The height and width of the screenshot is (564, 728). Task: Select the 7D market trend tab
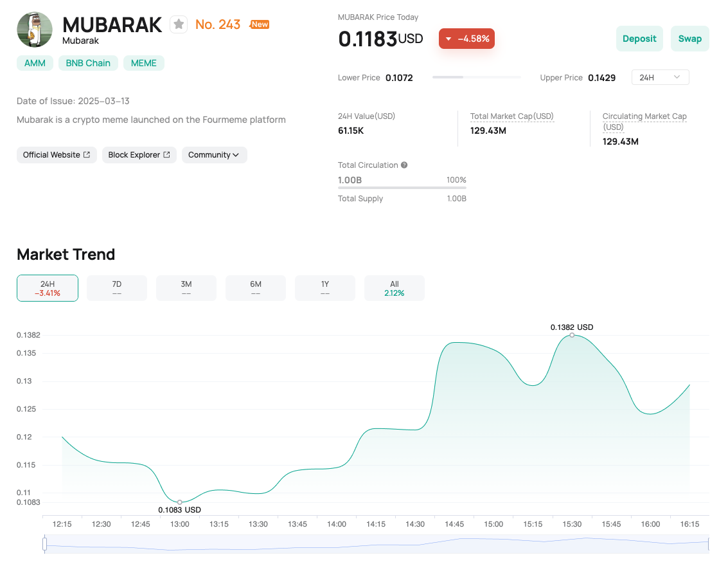pos(116,288)
